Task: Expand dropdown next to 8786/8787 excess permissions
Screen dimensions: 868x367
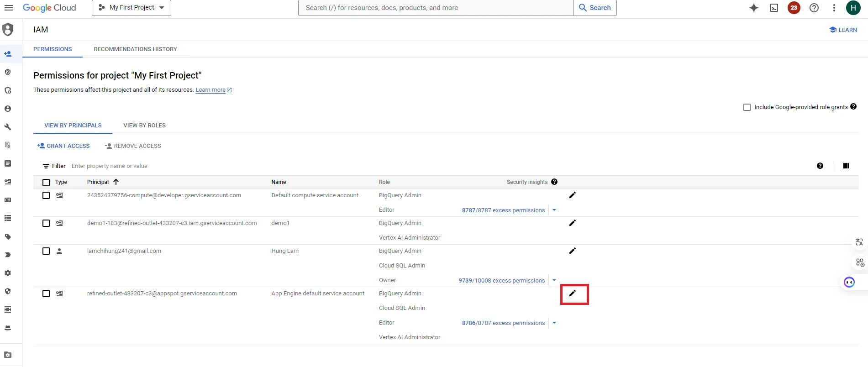Action: click(554, 323)
